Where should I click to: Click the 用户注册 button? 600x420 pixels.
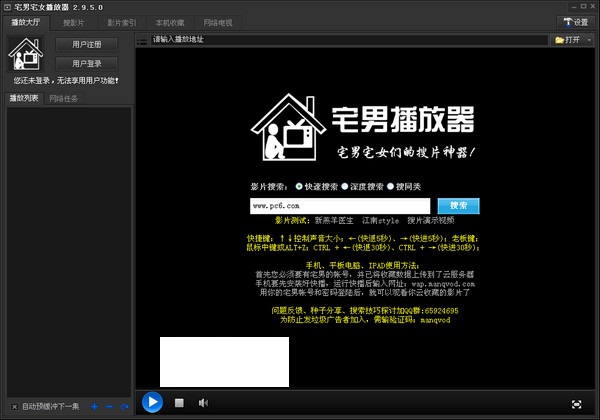tap(87, 44)
